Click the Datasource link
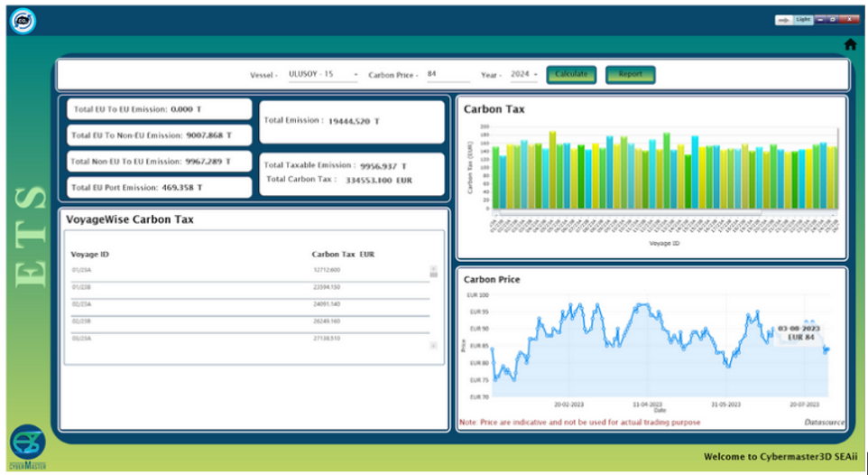Viewport: 868px width, 475px height. pyautogui.click(x=825, y=423)
